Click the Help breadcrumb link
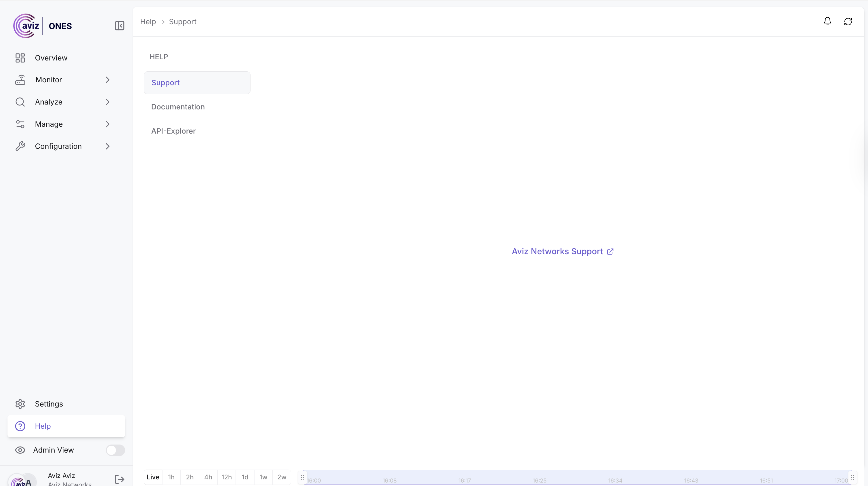Screen dimensions: 868x486 click(148, 22)
